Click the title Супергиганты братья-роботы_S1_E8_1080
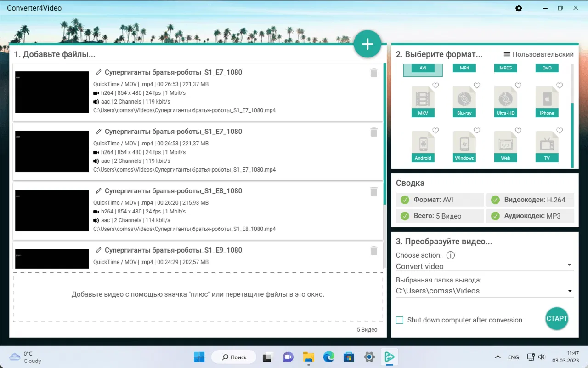Screen dimensions: 588x368 click(x=173, y=191)
